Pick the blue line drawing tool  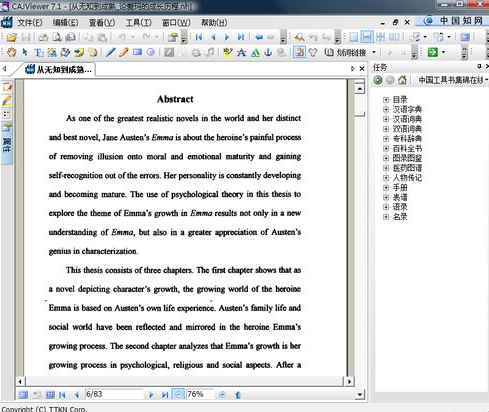(x=110, y=53)
